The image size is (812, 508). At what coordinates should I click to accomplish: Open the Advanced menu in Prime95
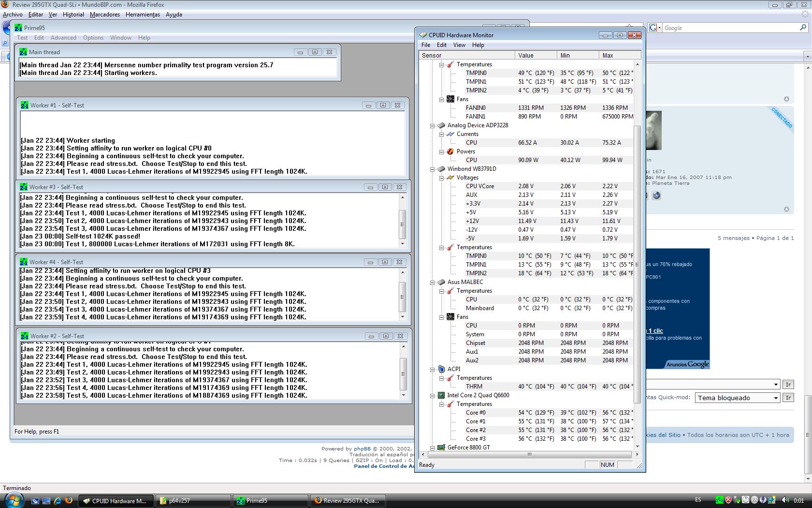(x=63, y=38)
